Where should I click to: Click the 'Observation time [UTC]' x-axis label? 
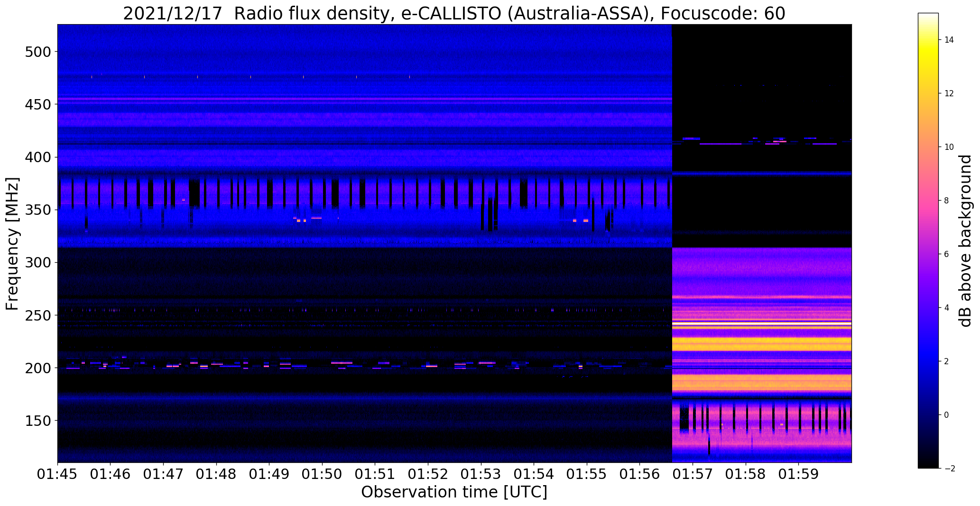point(454,492)
